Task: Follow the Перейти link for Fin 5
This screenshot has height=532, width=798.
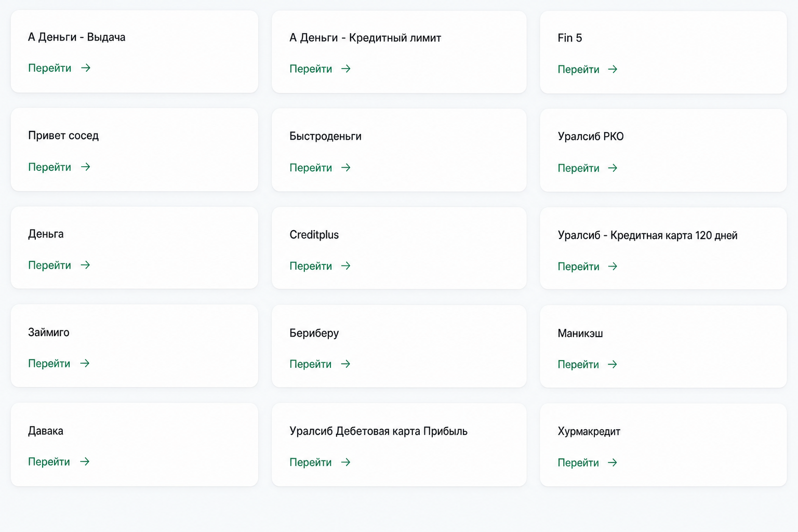Action: pyautogui.click(x=578, y=70)
